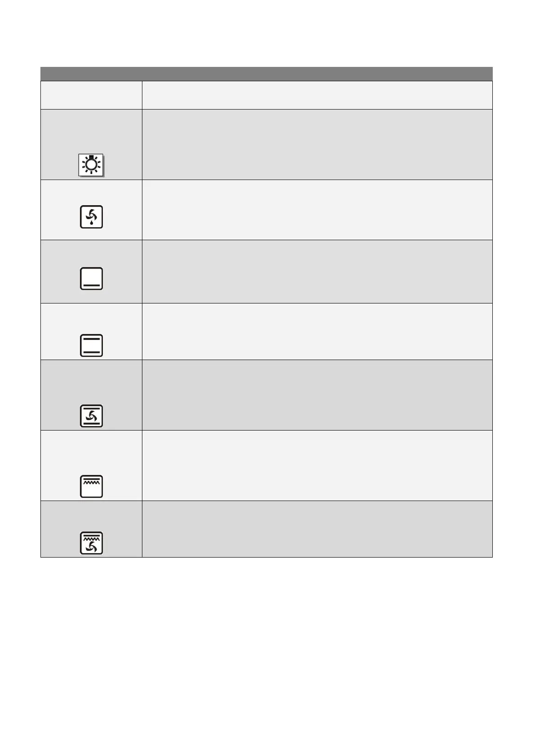The height and width of the screenshot is (756, 535).
Task: Click the empty top-left cell under the header
Action: point(91,95)
